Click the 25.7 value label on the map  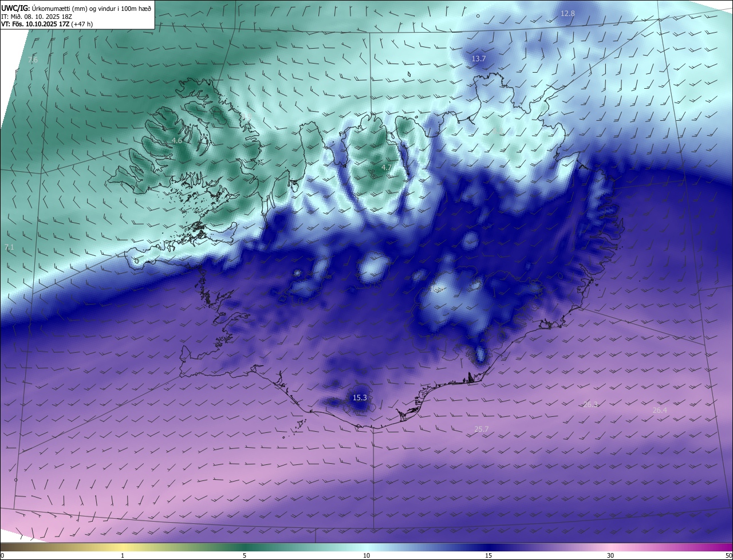pos(482,429)
